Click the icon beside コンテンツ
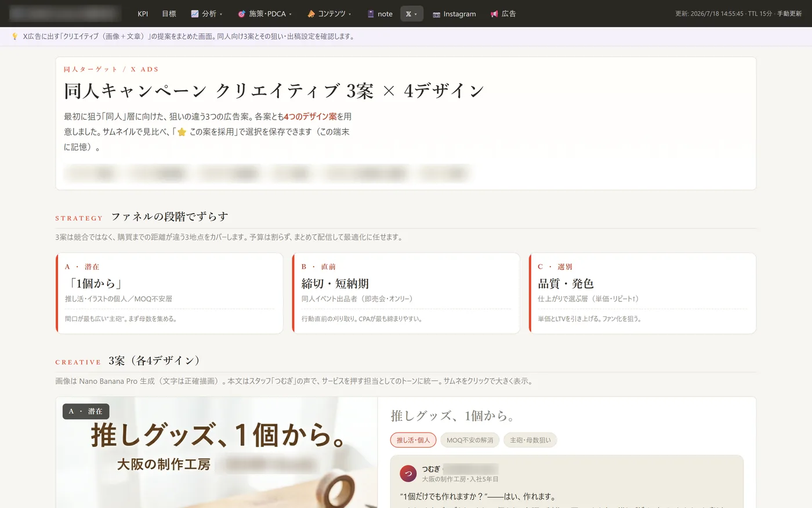Viewport: 812px width, 508px height. tap(311, 14)
